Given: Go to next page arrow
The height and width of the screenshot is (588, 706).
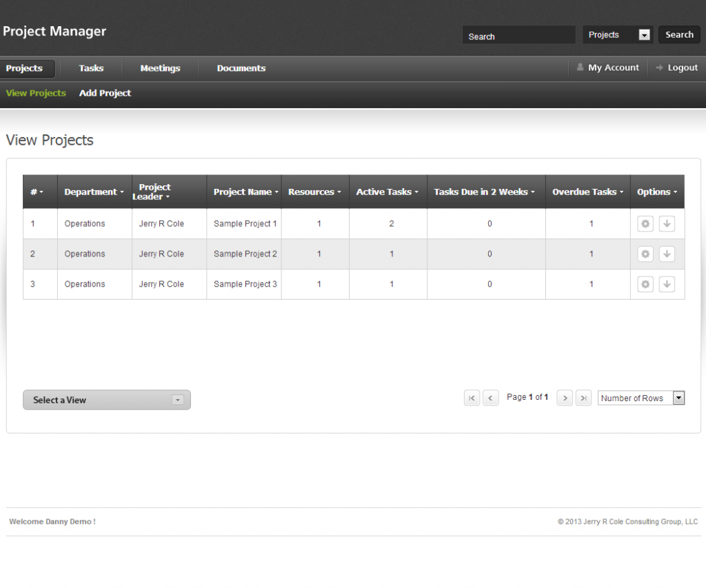Looking at the screenshot, I should (x=565, y=398).
